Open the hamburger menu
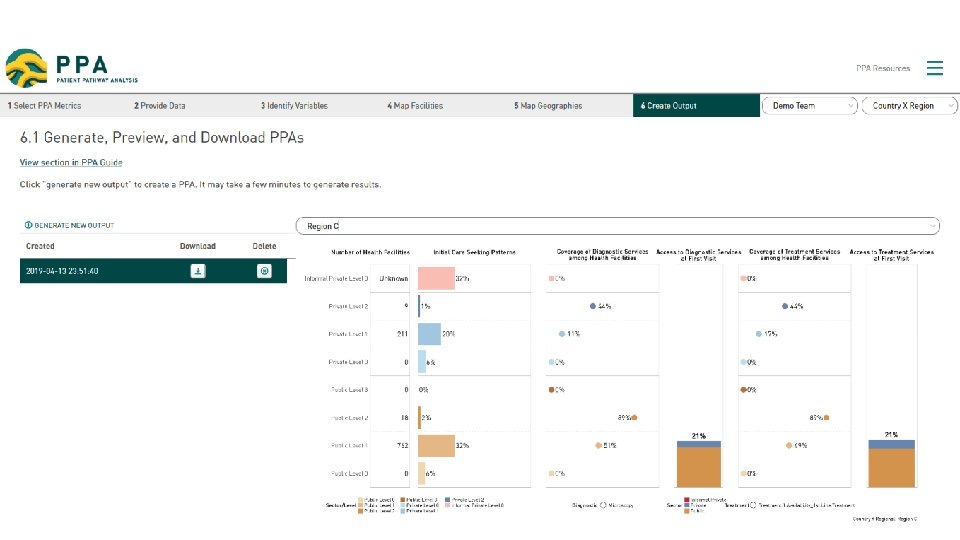 click(935, 68)
